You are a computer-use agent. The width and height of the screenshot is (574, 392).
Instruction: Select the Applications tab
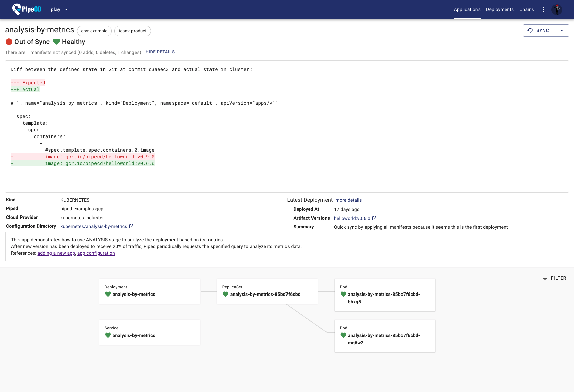pyautogui.click(x=467, y=9)
